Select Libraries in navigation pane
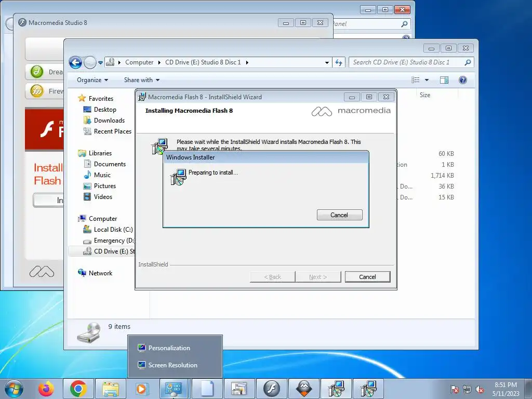Screen dimensions: 532x399 click(x=100, y=153)
